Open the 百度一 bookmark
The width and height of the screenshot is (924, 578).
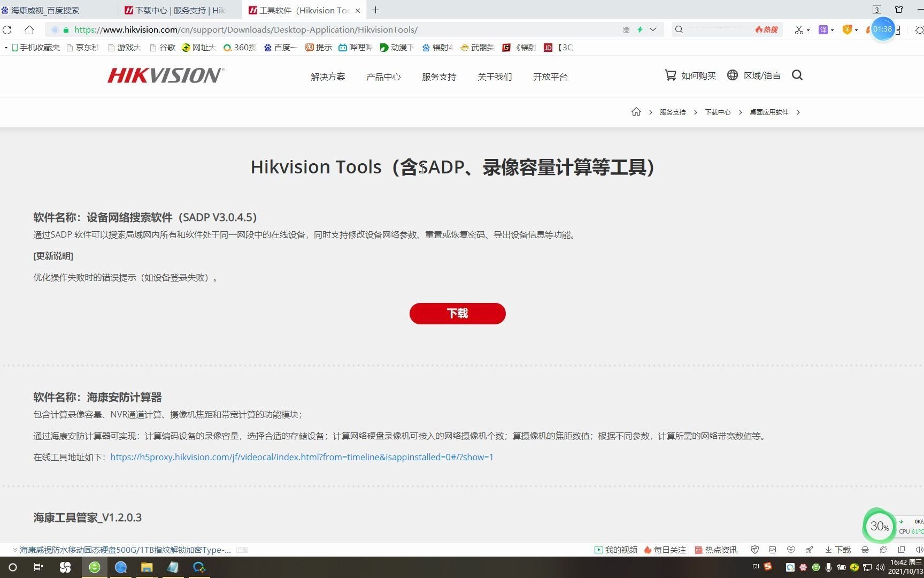pos(280,48)
